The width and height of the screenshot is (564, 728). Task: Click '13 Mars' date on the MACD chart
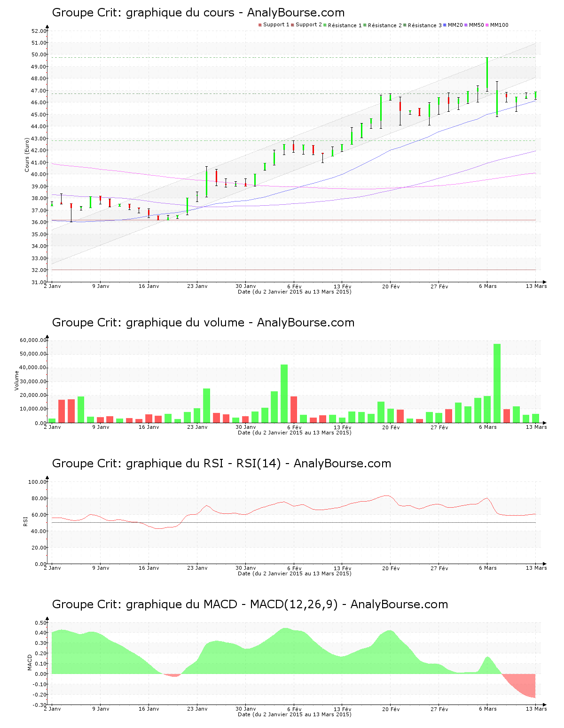(x=536, y=709)
